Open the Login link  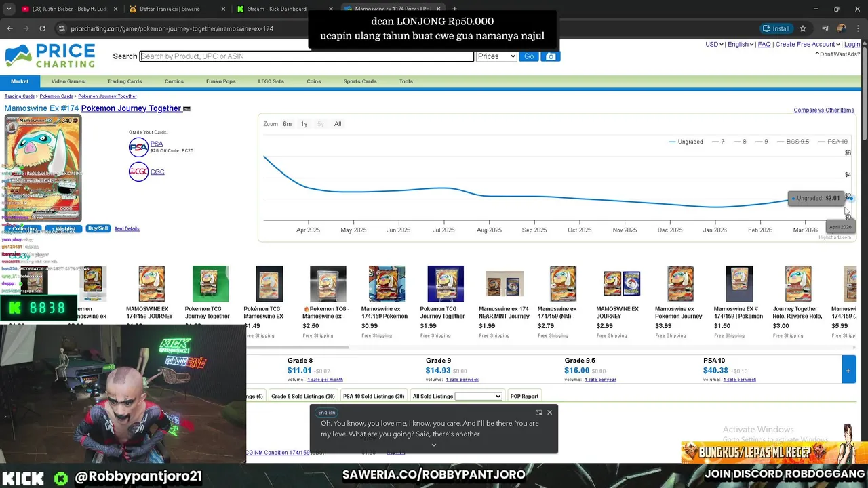point(852,44)
